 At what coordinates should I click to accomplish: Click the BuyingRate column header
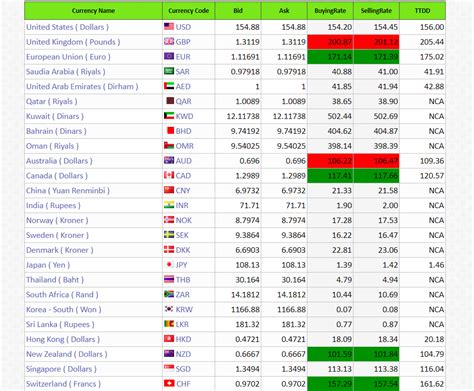point(330,11)
